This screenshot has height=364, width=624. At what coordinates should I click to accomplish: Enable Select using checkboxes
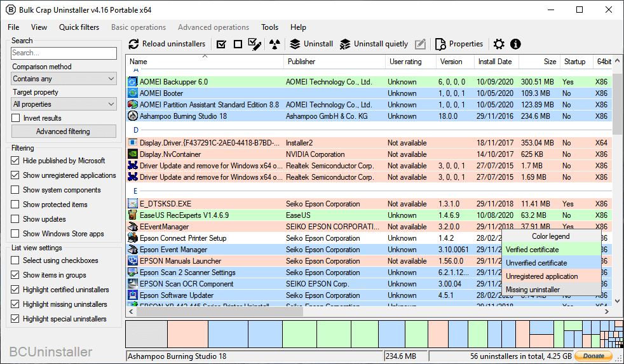[15, 260]
